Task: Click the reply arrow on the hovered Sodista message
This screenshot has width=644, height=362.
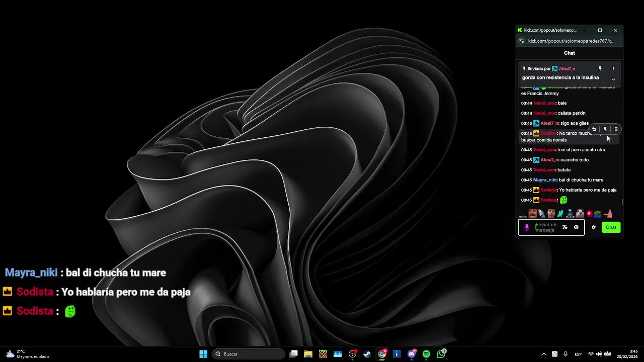Action: [x=594, y=129]
